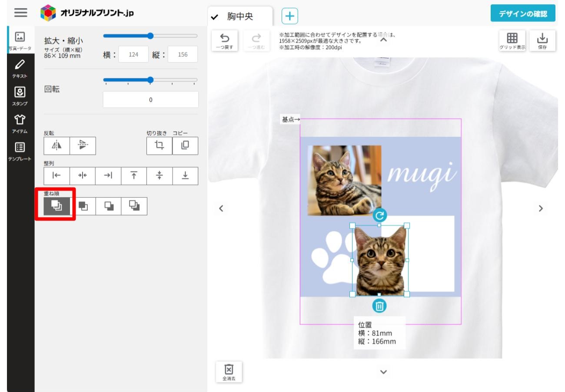Go to next view with right arrow
The height and width of the screenshot is (392, 565).
click(541, 208)
